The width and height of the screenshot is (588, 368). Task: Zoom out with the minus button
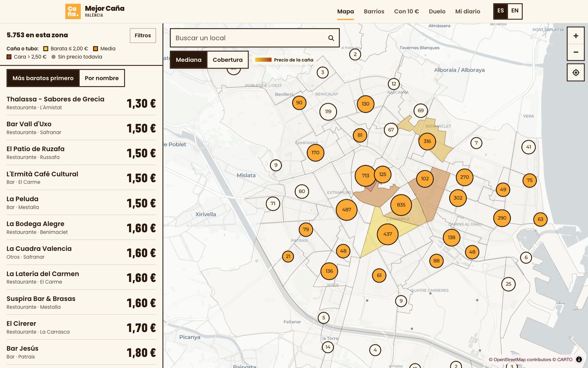[x=576, y=52]
